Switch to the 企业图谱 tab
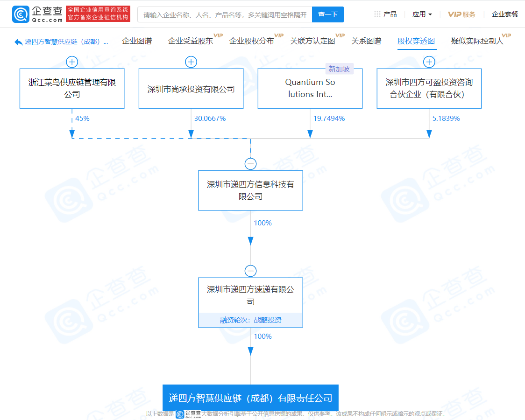Viewport: 525px width, 420px height. [137, 41]
